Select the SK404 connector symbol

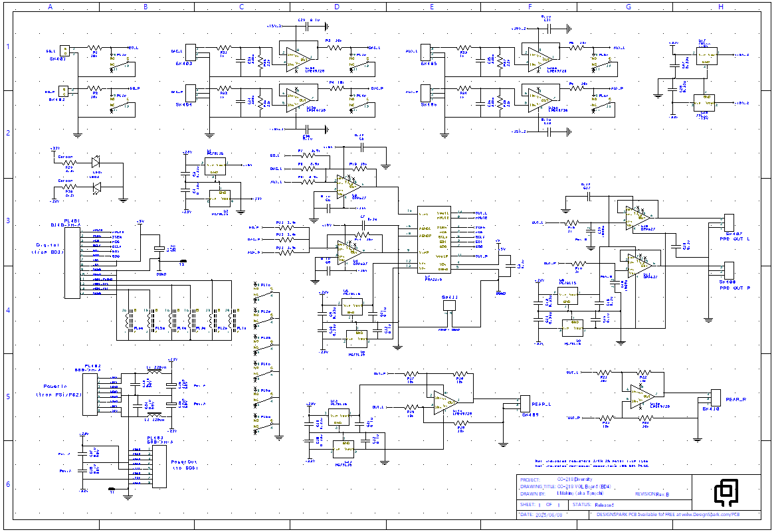pos(190,92)
